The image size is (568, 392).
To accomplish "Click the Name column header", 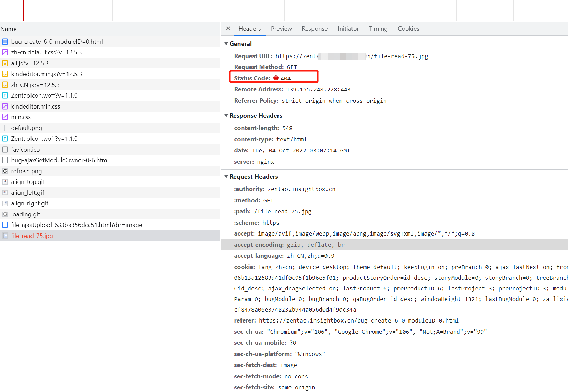I will coord(9,29).
